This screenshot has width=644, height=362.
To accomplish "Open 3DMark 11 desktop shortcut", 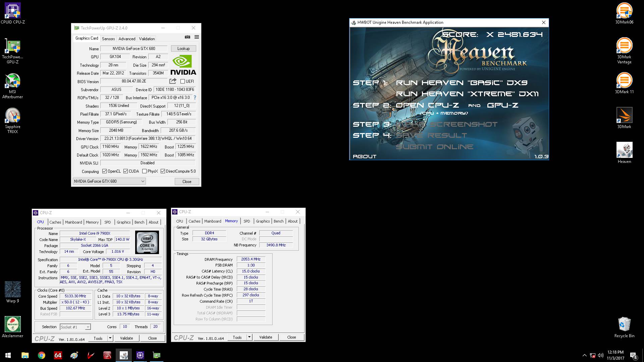I will coord(624,83).
